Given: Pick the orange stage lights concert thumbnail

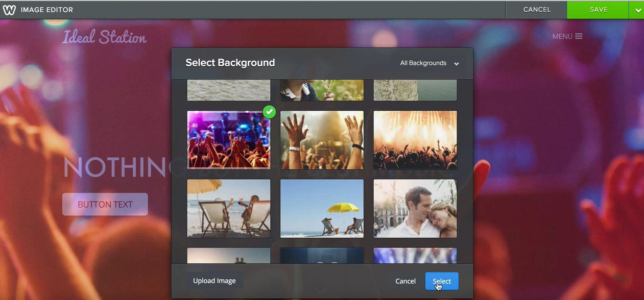Looking at the screenshot, I should point(415,140).
